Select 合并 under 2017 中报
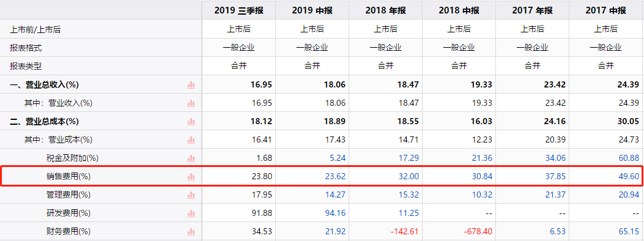Screen dimensions: 644x241 click(606, 65)
